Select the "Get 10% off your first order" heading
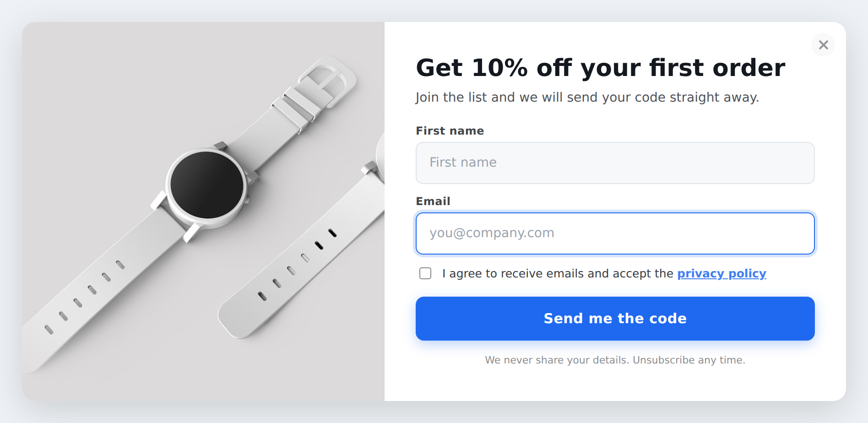The image size is (868, 423). (600, 68)
